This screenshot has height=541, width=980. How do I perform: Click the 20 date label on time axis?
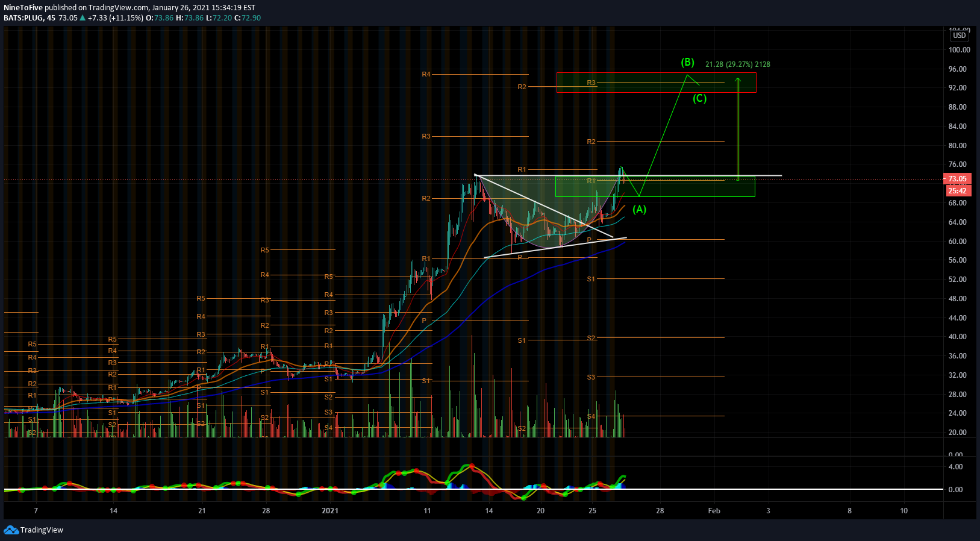coord(541,511)
